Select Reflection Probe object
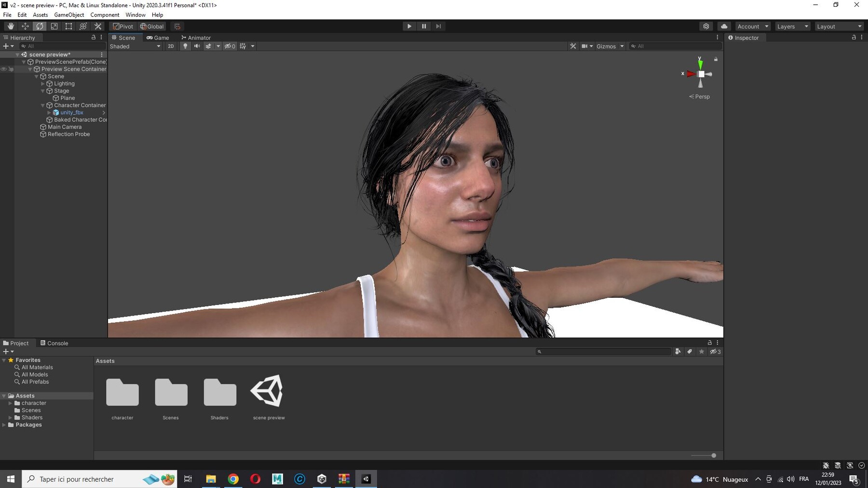This screenshot has height=488, width=868. tap(68, 134)
